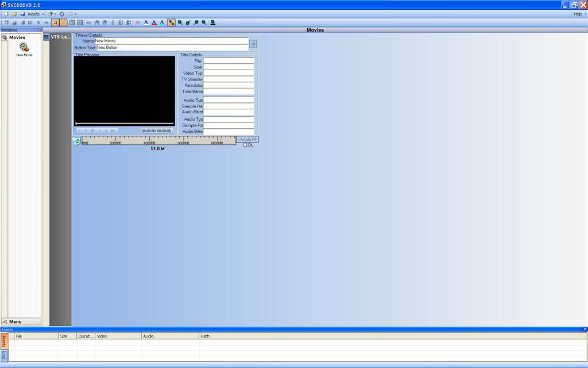Click the white-underlined A text icon
This screenshot has height=368, width=588.
pos(146,22)
